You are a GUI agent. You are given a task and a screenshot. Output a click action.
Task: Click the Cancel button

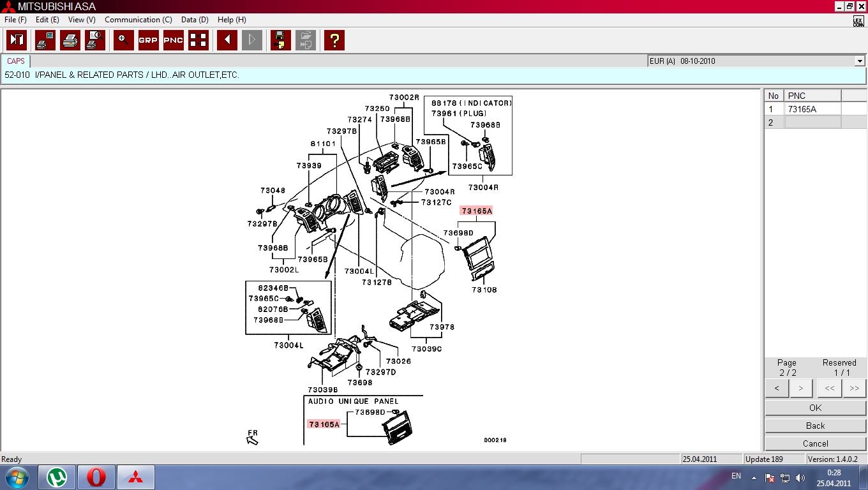point(815,443)
